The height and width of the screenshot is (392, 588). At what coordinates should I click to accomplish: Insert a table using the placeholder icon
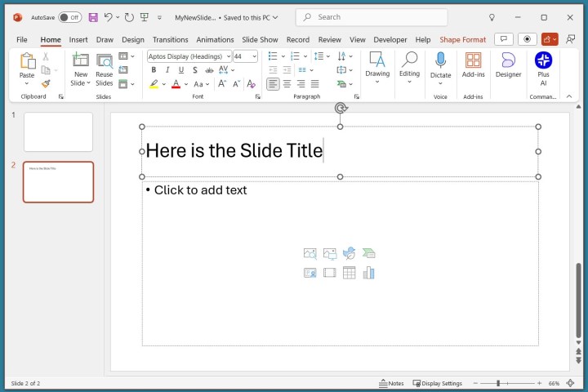point(349,273)
